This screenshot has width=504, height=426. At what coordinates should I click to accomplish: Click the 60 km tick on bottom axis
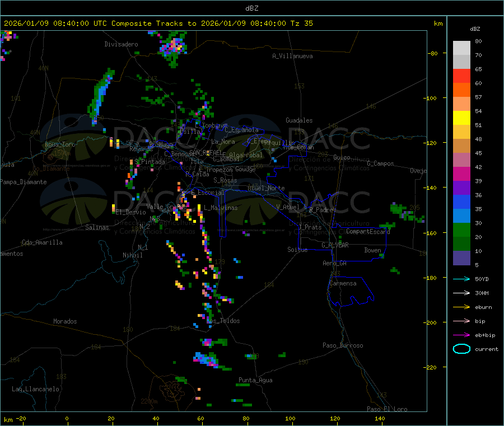click(201, 419)
